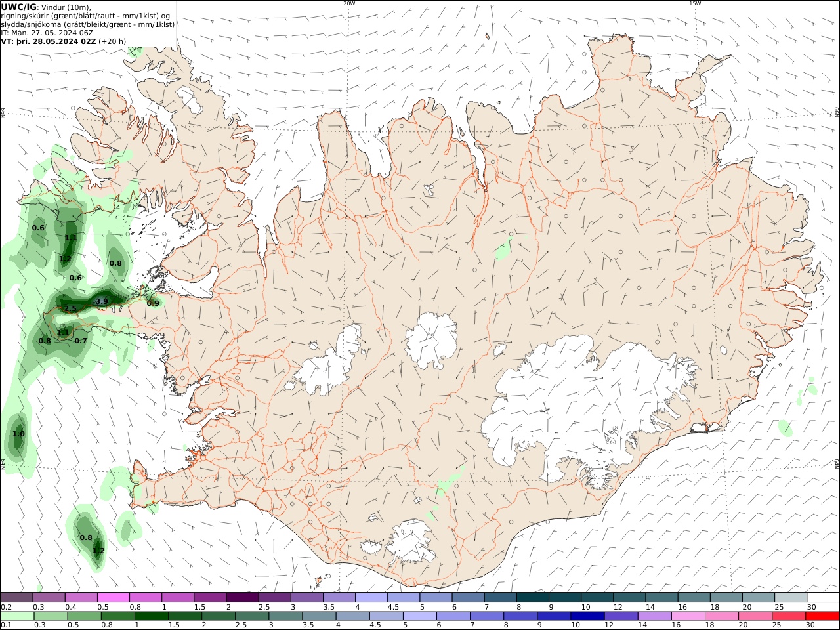
Task: Pick bright red rain swatch after 30
Action: point(822,616)
